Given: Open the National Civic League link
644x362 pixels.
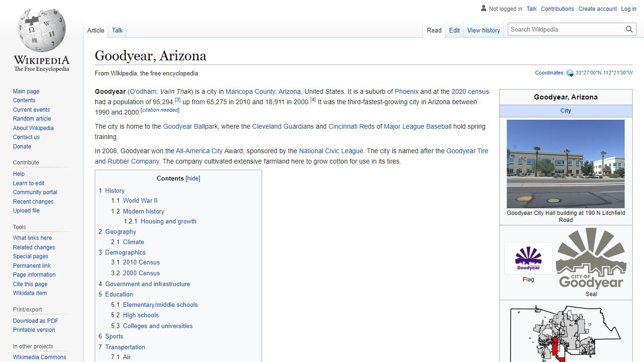Looking at the screenshot, I should point(331,151).
